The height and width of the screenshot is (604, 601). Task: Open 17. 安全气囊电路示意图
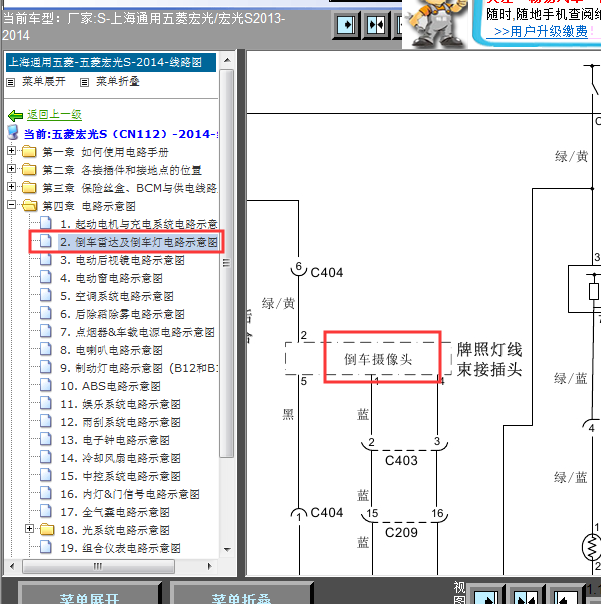pyautogui.click(x=115, y=512)
